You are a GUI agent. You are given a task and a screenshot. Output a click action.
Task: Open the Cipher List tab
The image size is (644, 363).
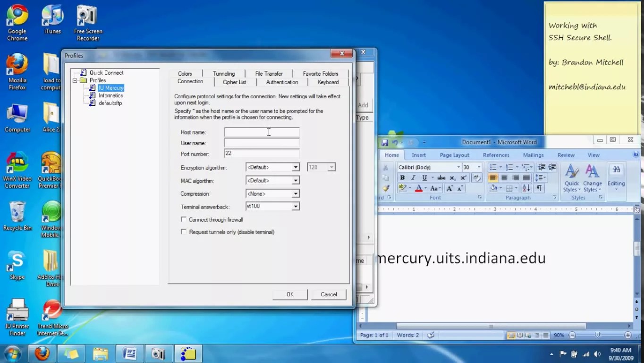click(235, 82)
